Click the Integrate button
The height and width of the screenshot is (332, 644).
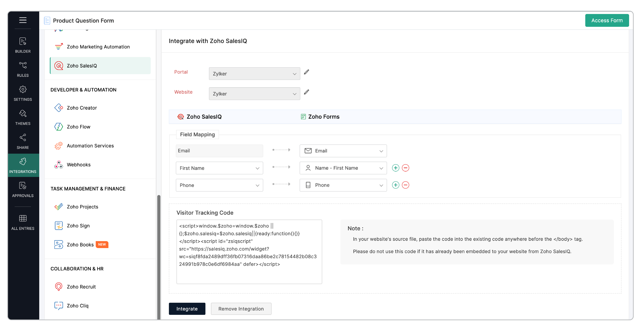point(187,309)
